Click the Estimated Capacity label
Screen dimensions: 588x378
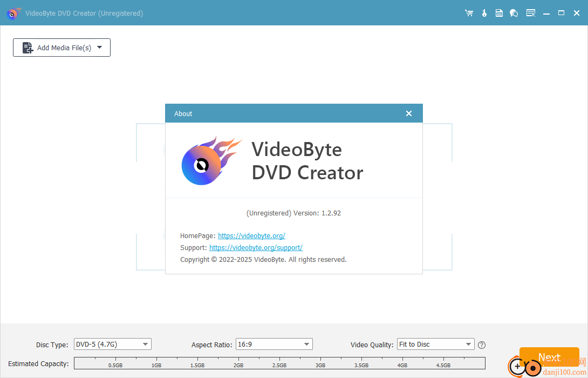[38, 364]
